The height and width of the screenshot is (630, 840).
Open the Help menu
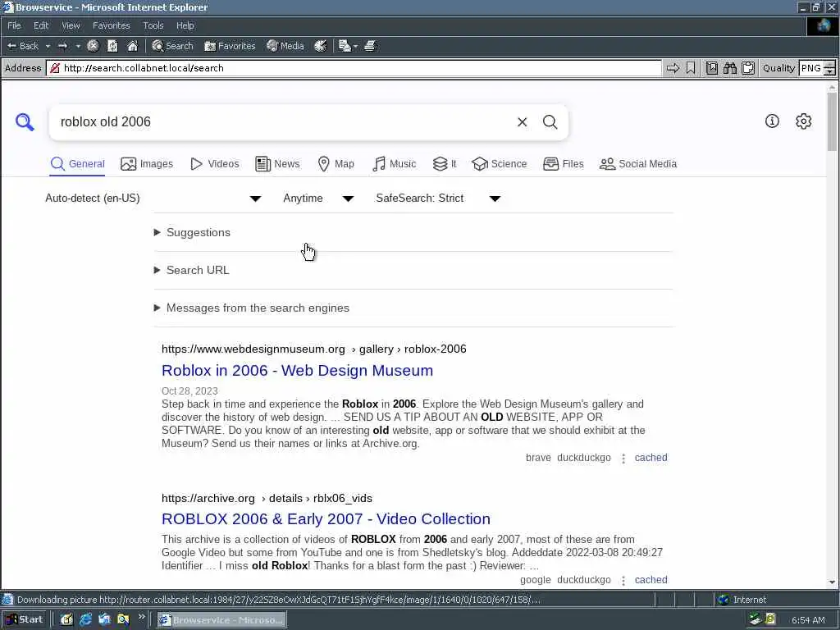pos(185,25)
